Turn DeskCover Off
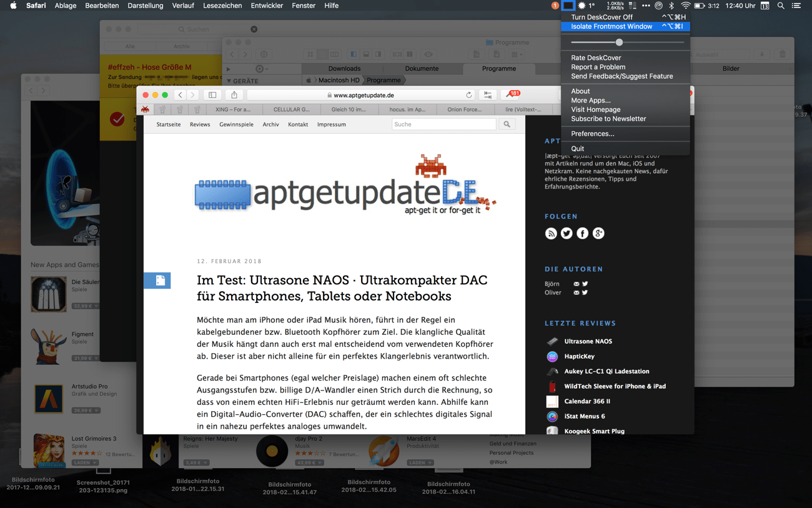Viewport: 812px width, 508px height. (x=625, y=17)
